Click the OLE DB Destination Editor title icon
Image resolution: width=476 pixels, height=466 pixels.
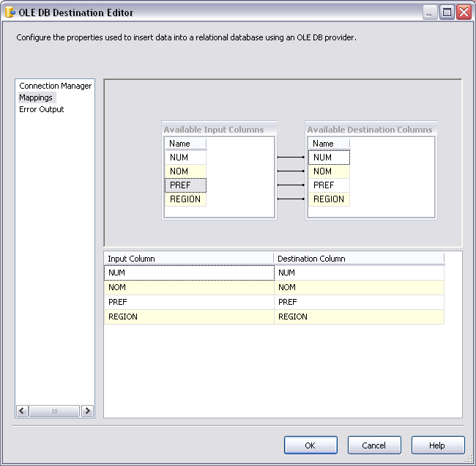point(10,12)
